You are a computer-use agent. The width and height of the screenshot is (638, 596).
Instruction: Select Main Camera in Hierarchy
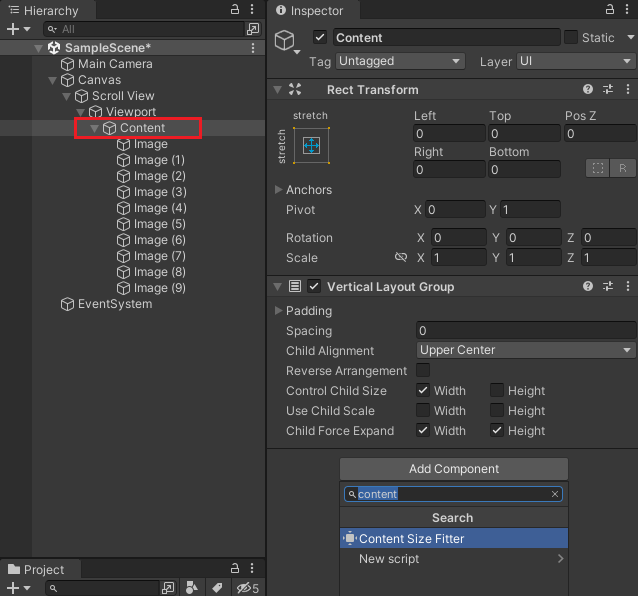point(115,64)
